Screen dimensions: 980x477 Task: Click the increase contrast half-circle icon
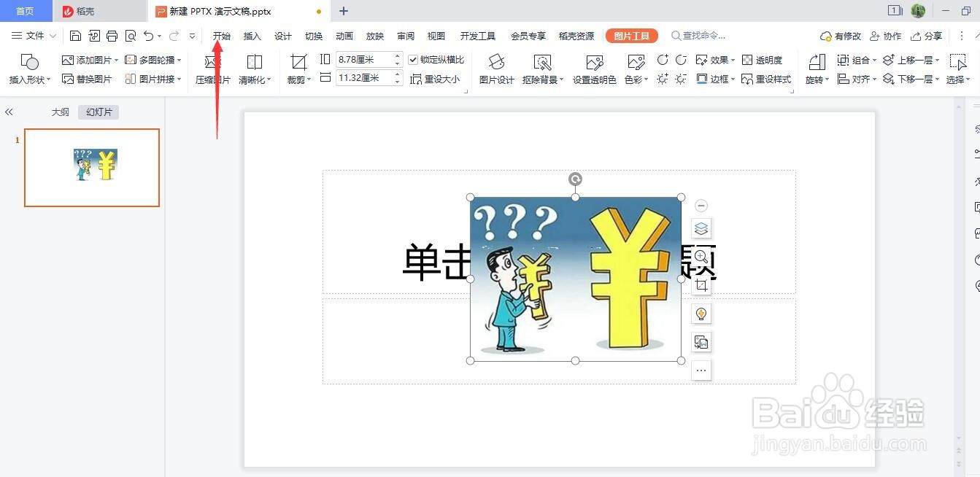coord(663,60)
